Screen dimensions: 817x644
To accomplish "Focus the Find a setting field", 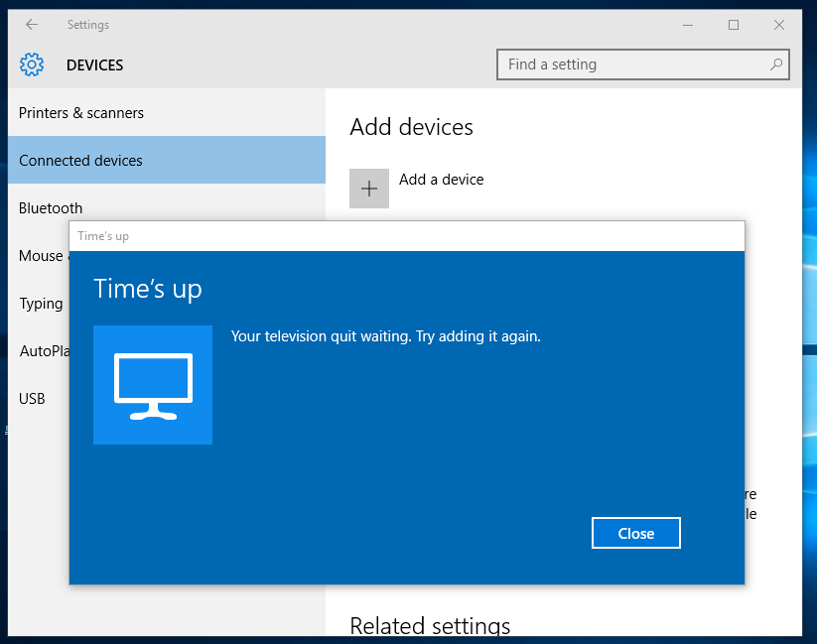I will pos(643,64).
